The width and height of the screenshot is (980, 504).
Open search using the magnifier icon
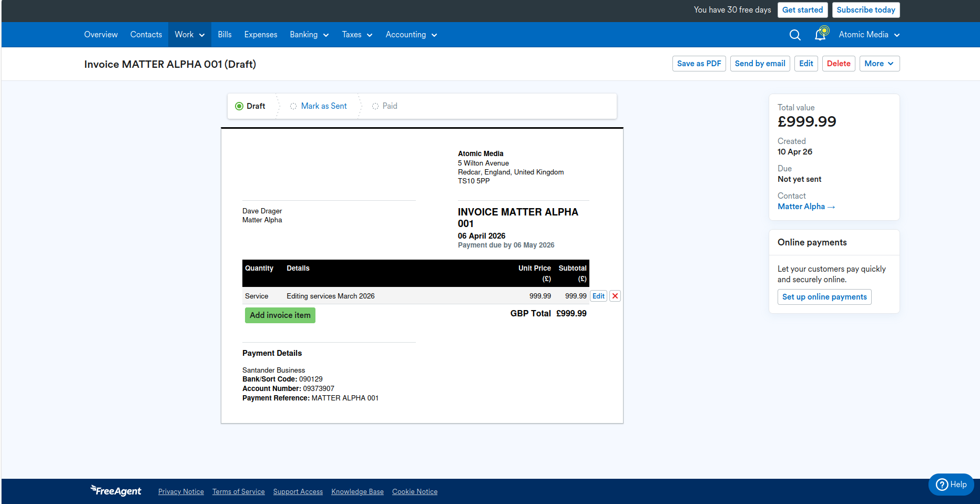[794, 35]
